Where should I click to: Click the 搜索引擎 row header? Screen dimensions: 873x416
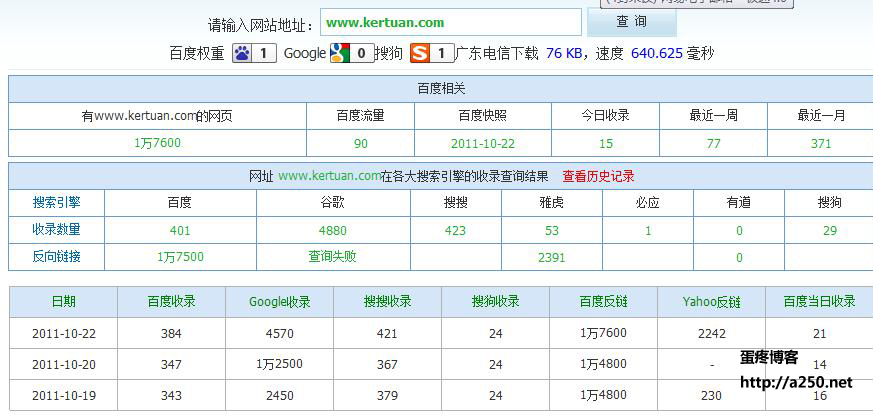tap(56, 203)
